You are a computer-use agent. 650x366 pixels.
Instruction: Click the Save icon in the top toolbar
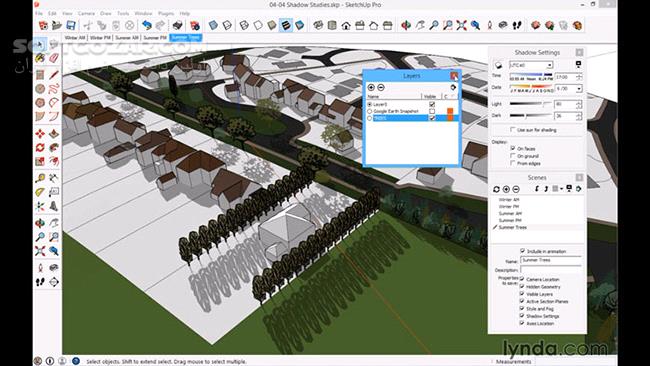(x=71, y=25)
